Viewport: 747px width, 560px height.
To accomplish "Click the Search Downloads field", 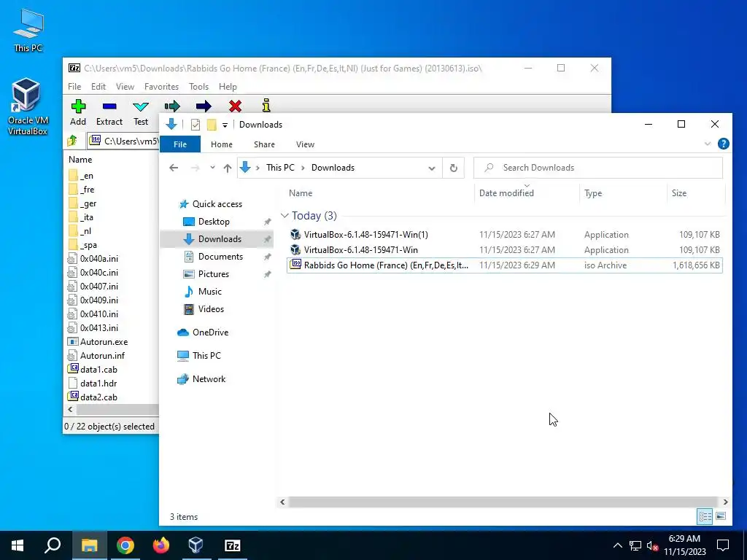I will 598,168.
